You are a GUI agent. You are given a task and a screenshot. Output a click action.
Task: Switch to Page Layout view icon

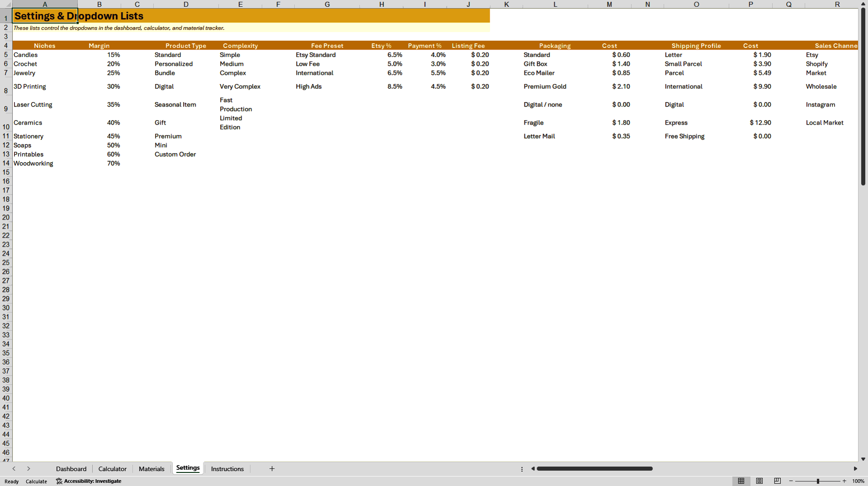[759, 481]
